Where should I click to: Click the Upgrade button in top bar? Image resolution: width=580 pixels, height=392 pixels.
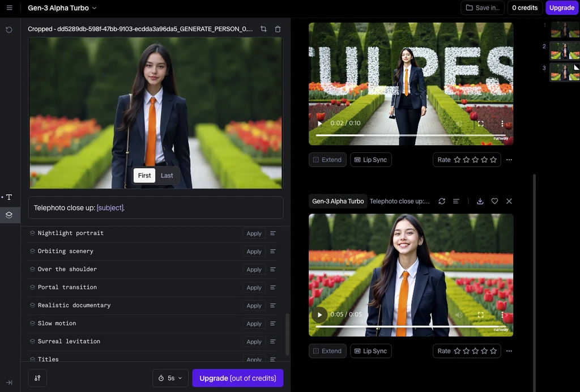coord(561,8)
